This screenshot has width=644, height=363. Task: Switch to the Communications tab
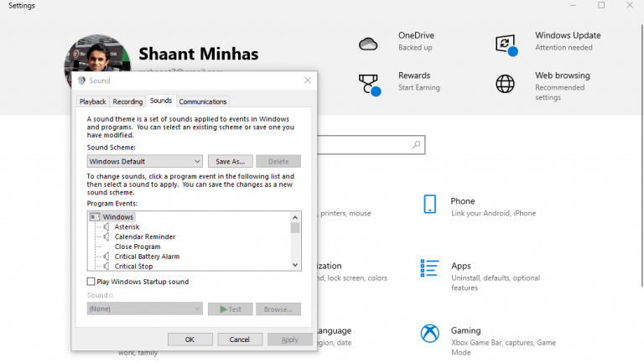point(203,101)
